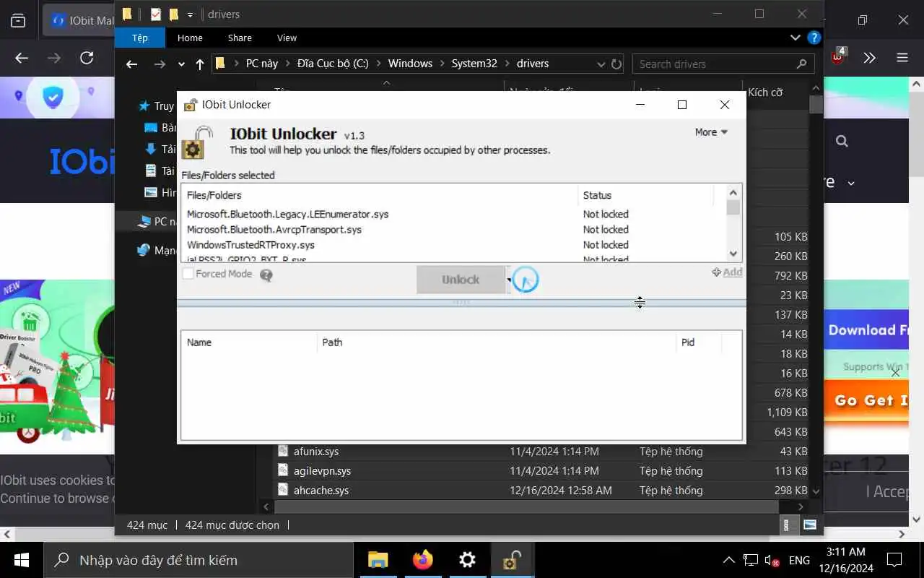Click the search magnifier in Search drivers box
This screenshot has width=924, height=578.
point(801,64)
